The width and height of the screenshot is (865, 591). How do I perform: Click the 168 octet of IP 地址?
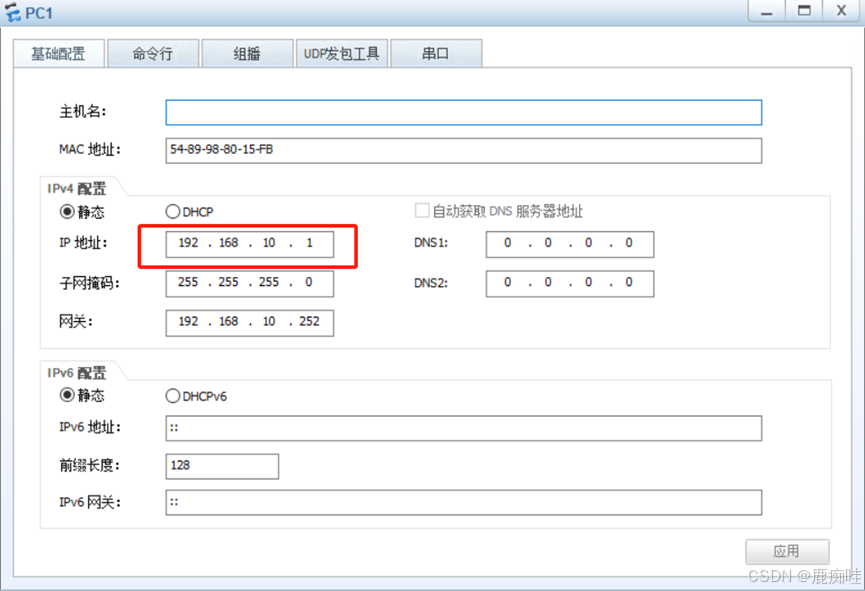[x=228, y=243]
